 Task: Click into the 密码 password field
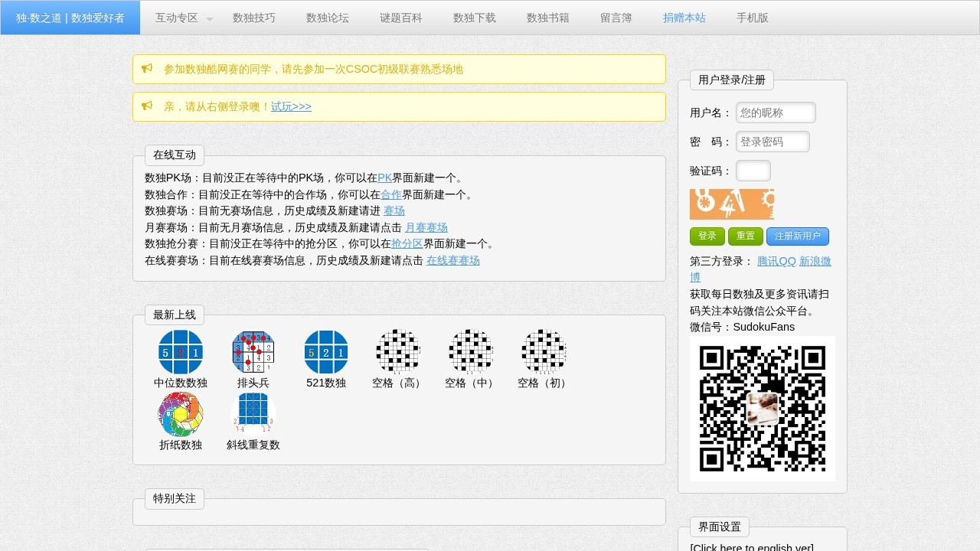click(x=773, y=142)
